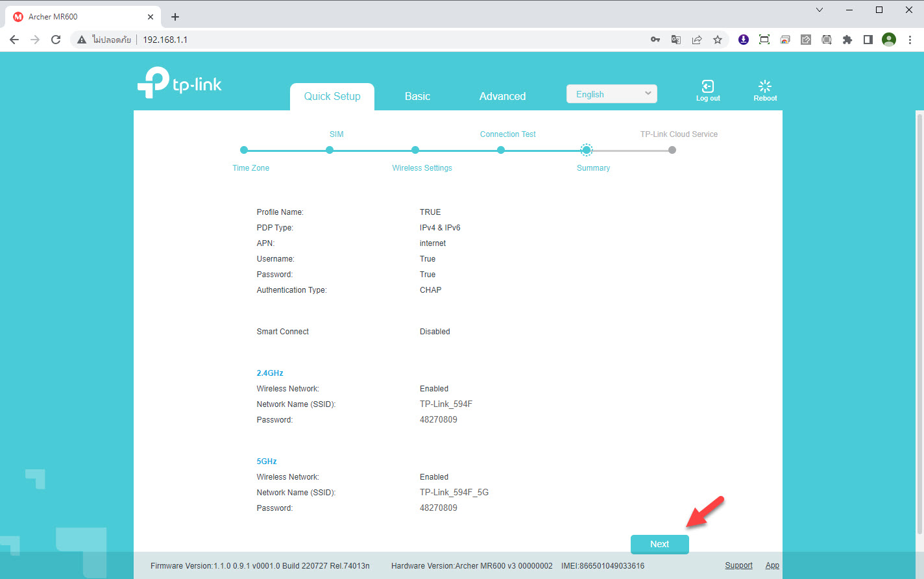
Task: Switch to the Quick Setup tab
Action: (332, 96)
